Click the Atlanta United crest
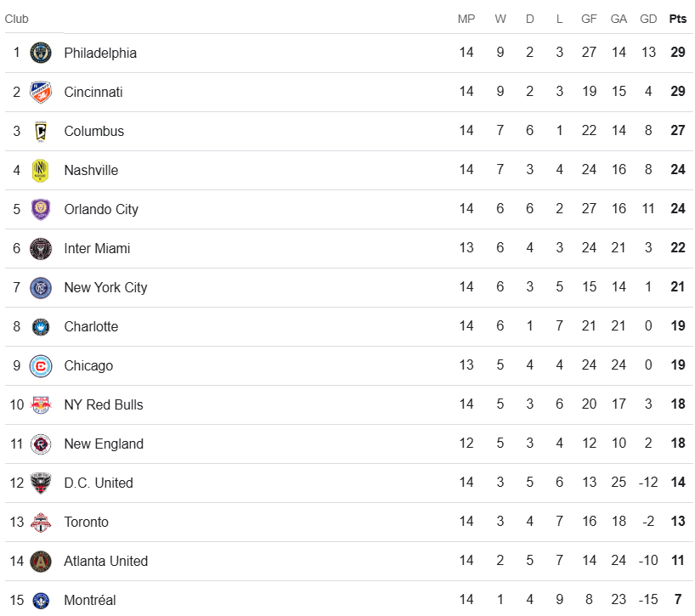Image resolution: width=695 pixels, height=616 pixels. click(x=41, y=561)
